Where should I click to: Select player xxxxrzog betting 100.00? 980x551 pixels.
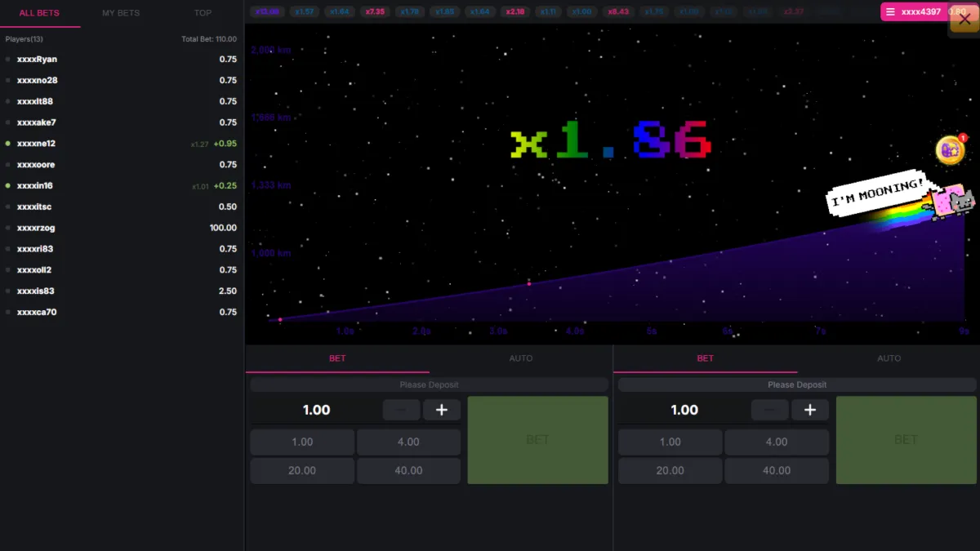(x=122, y=228)
